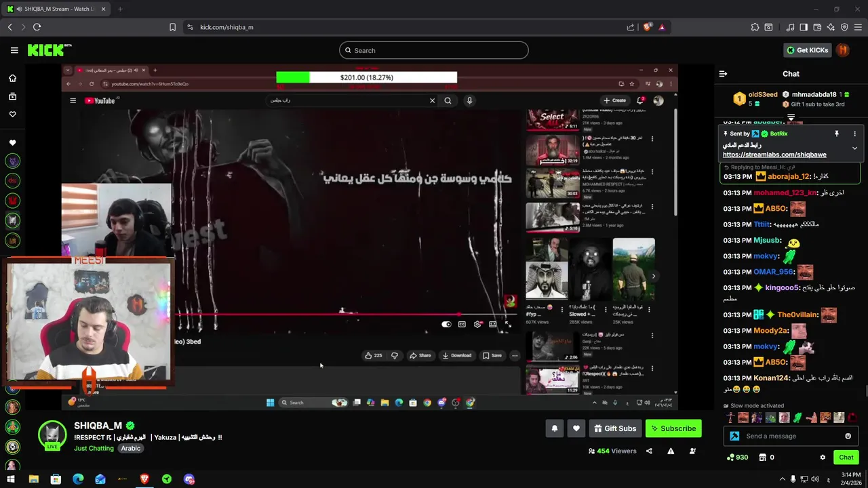Open File Explorer from taskbar

pyautogui.click(x=33, y=479)
